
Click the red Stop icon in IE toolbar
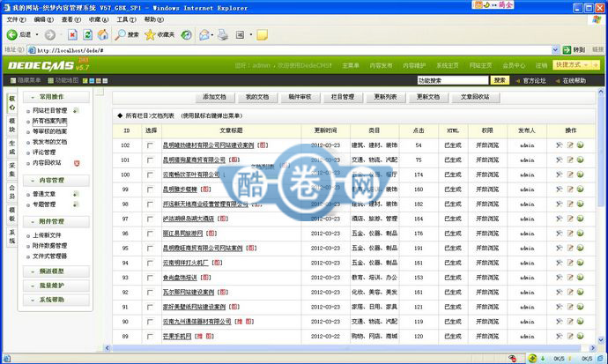point(72,35)
